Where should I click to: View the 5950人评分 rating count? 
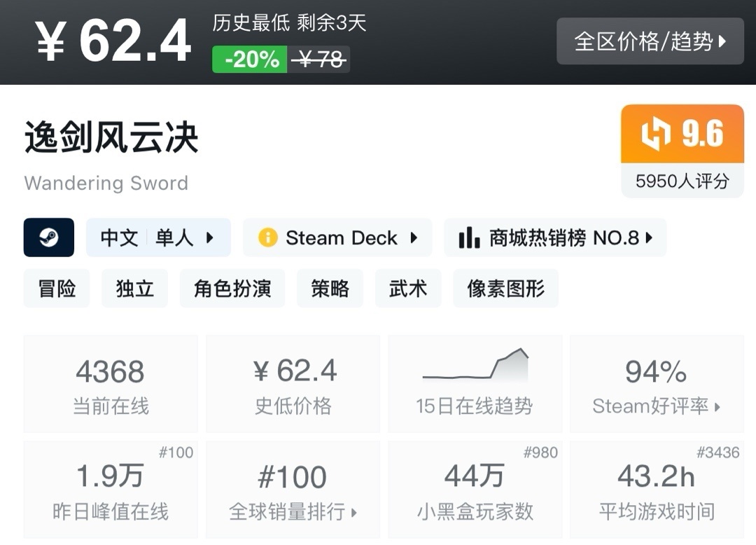pos(682,181)
